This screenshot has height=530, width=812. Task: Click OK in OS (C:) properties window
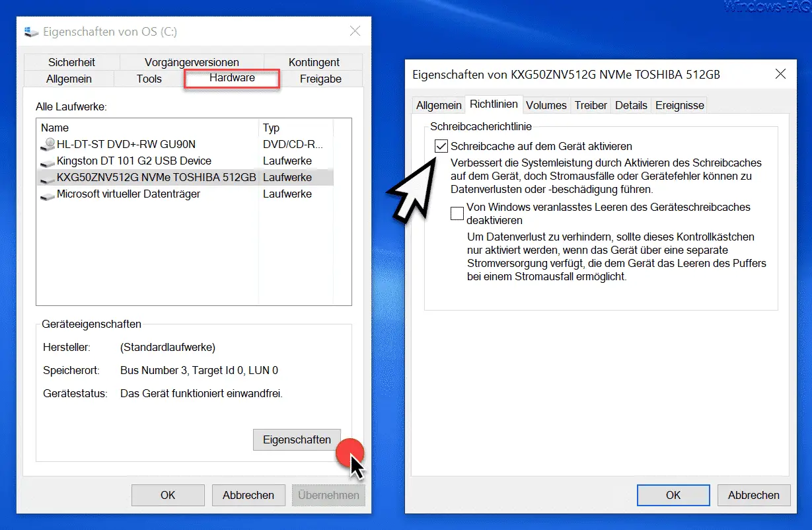click(168, 495)
